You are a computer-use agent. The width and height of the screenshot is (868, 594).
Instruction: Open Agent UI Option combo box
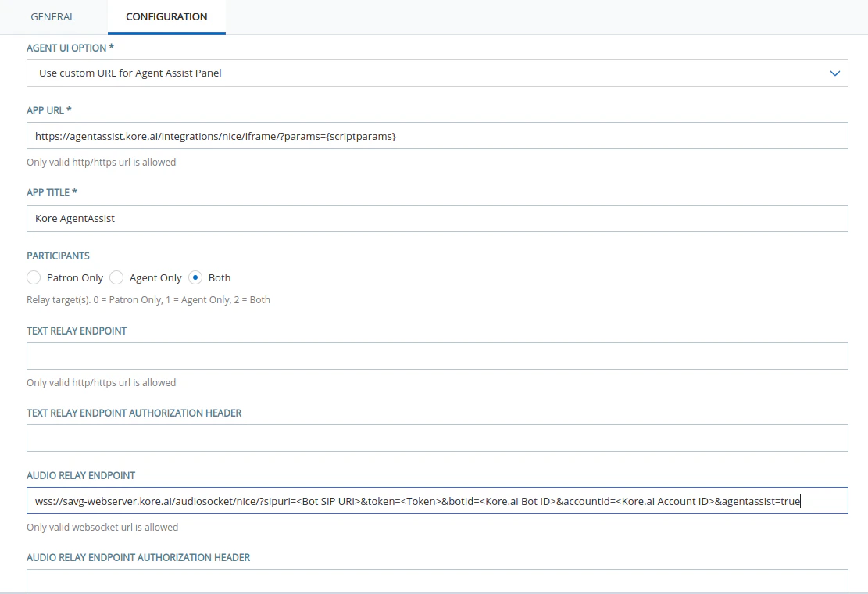coord(438,73)
